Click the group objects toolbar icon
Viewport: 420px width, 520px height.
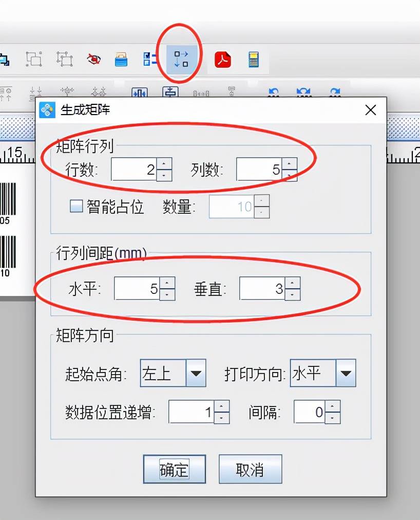pyautogui.click(x=34, y=60)
